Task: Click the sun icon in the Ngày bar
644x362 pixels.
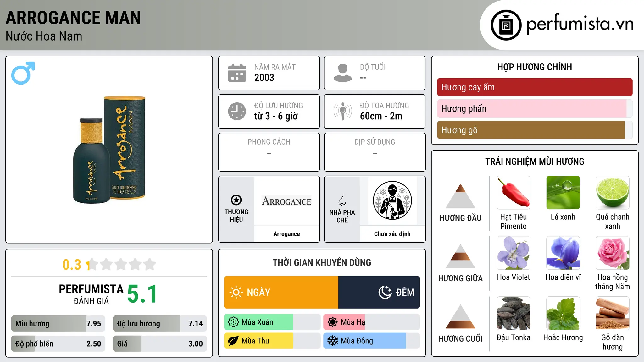Action: [236, 292]
